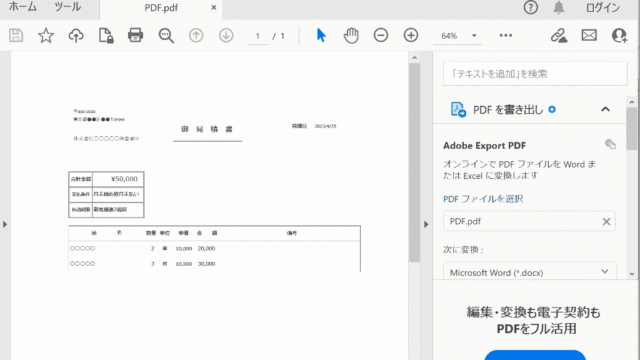Screen dimensions: 640x360
Task: Add the document to starred favorites
Action: tap(46, 36)
